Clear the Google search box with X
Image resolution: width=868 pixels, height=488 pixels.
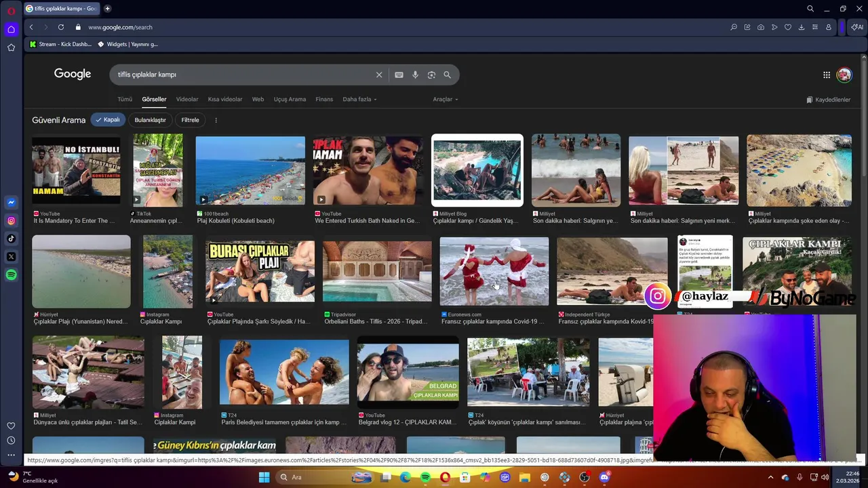click(379, 75)
